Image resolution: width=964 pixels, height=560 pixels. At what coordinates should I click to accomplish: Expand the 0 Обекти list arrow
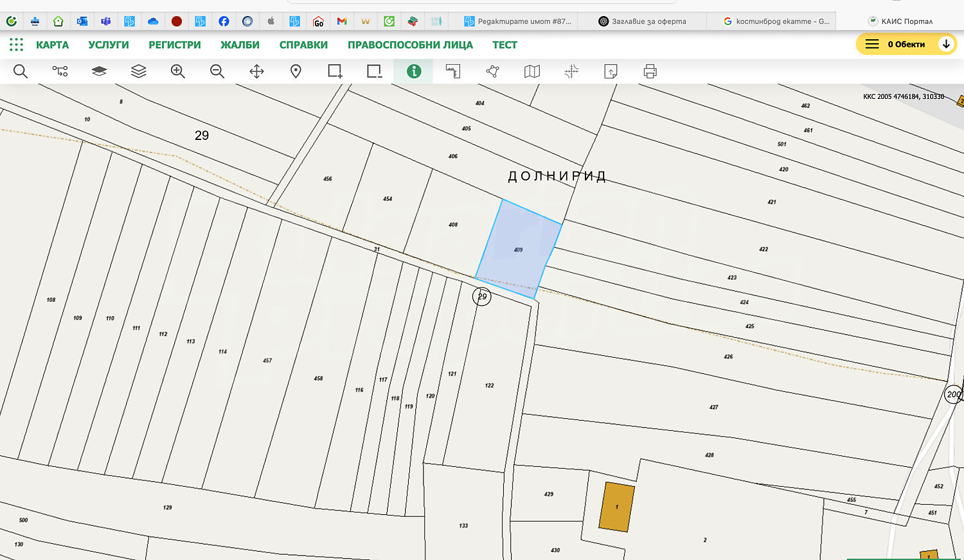click(x=946, y=44)
